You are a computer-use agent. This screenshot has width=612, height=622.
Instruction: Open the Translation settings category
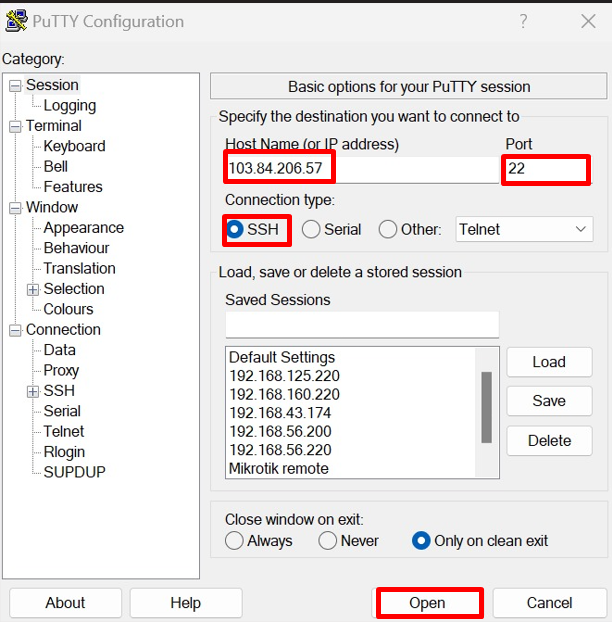coord(79,268)
